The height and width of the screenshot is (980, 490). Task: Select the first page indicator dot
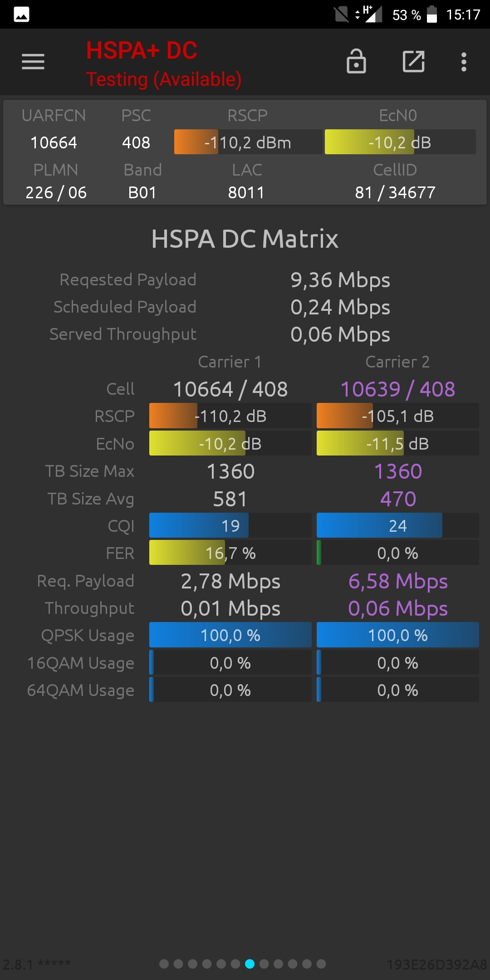(x=164, y=964)
